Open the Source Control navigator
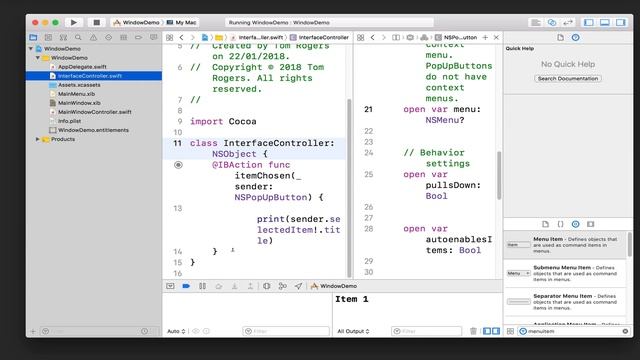 coord(48,38)
